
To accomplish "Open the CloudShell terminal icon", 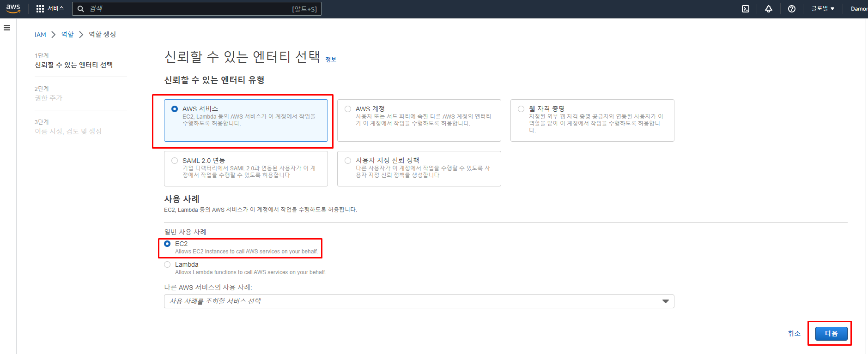I will (746, 9).
